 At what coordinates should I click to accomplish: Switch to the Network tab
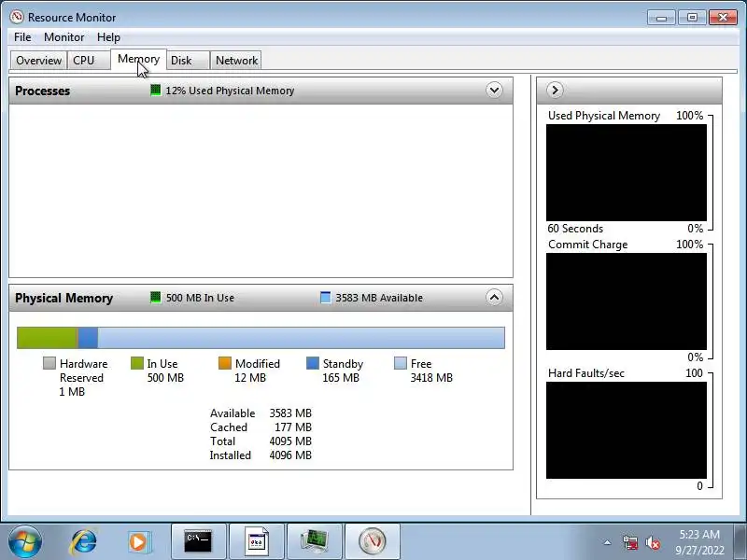[236, 61]
